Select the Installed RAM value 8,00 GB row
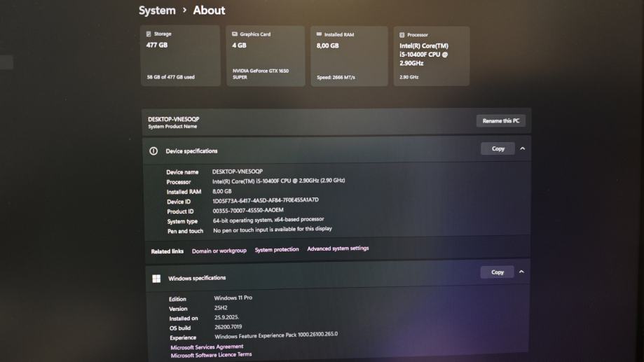This screenshot has width=644, height=362. pyautogui.click(x=222, y=191)
